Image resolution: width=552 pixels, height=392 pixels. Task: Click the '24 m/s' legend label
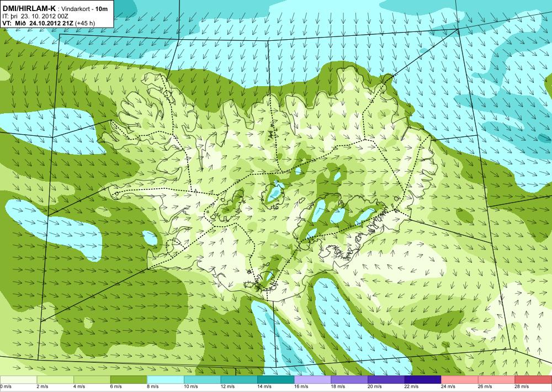448,386
